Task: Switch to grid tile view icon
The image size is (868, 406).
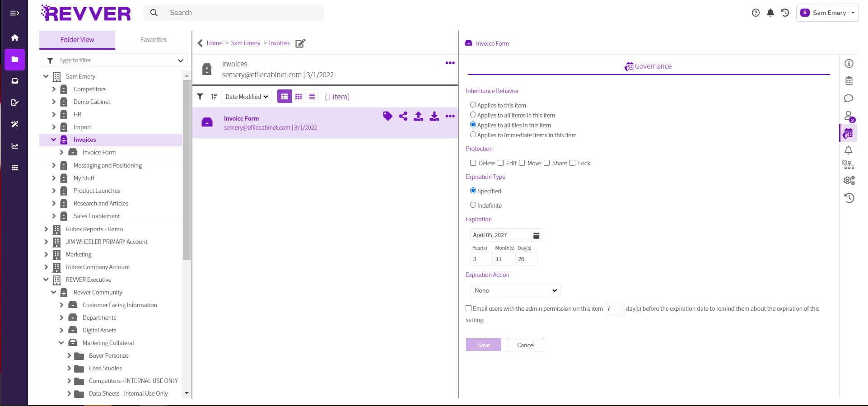Action: pyautogui.click(x=299, y=97)
